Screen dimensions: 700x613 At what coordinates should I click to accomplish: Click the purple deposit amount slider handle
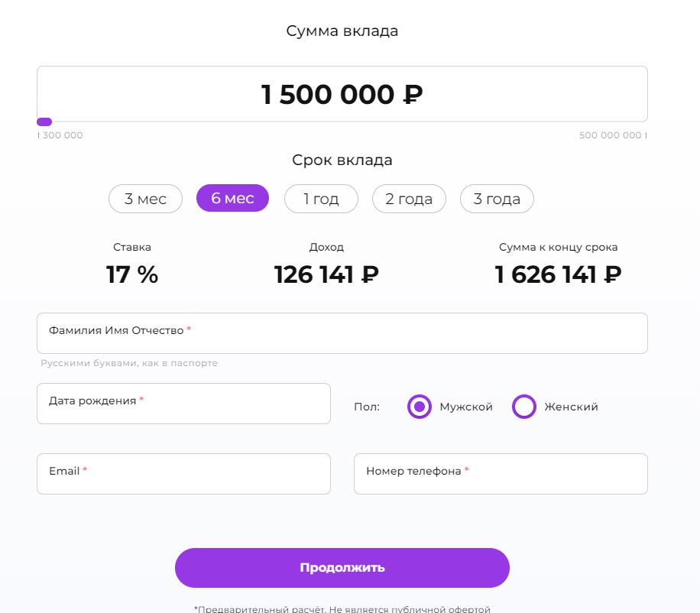point(44,122)
